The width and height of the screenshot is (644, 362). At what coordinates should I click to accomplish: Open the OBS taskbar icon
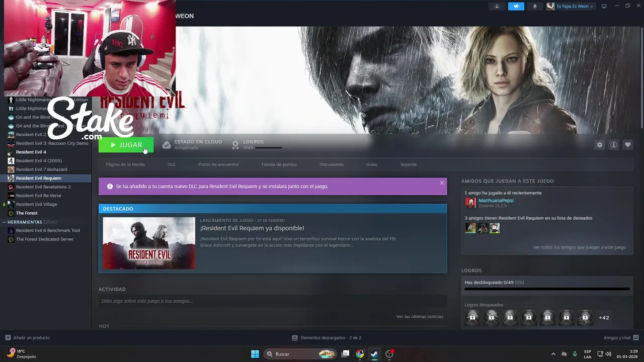coord(389,354)
